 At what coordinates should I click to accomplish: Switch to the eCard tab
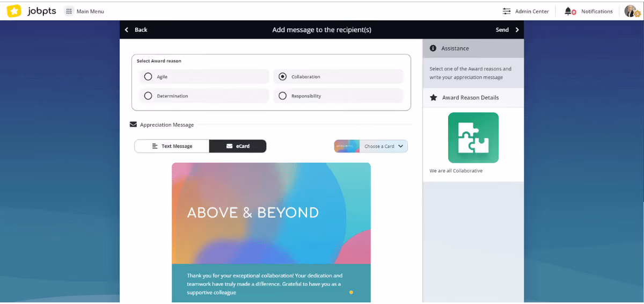[x=238, y=146]
